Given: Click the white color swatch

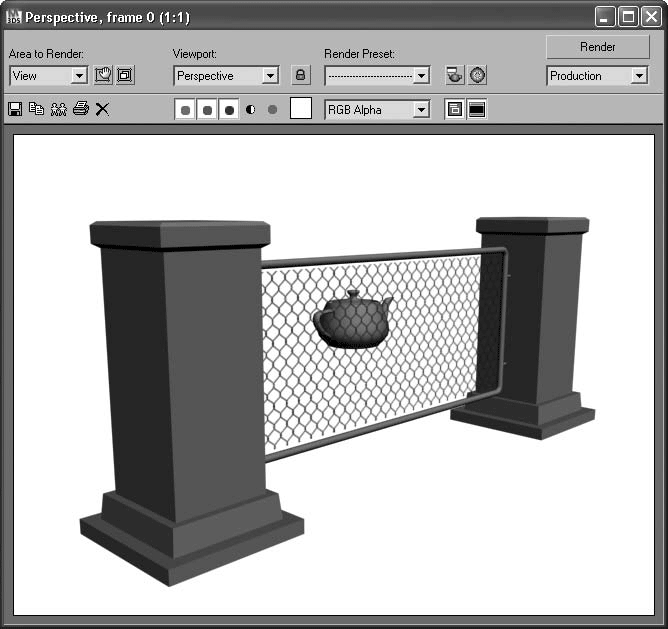Looking at the screenshot, I should [301, 109].
